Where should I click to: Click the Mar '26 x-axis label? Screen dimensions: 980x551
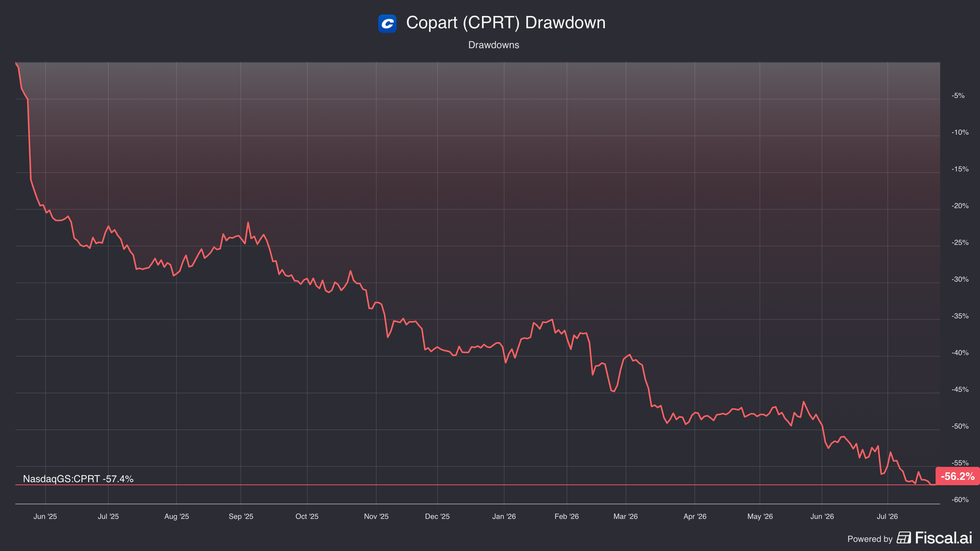click(625, 517)
